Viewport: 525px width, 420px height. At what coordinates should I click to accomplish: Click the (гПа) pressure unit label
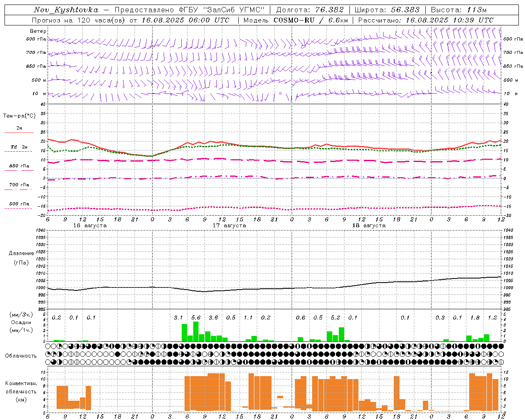21,262
